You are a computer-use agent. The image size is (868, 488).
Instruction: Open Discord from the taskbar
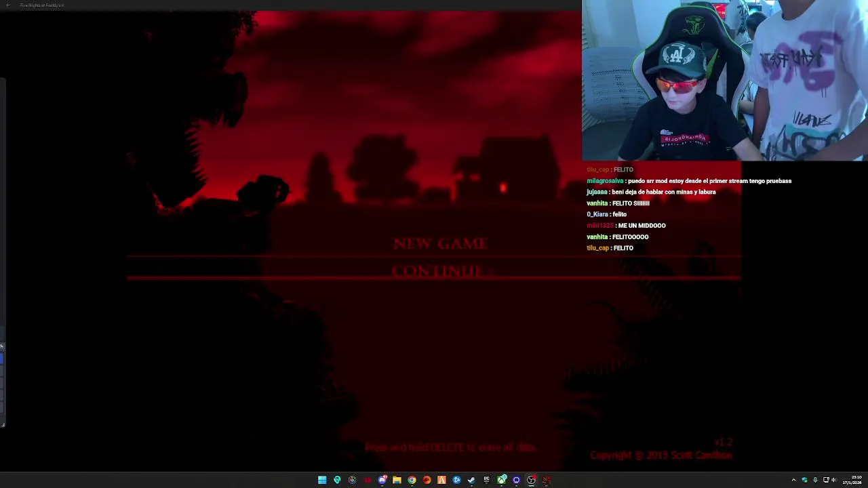click(x=382, y=480)
